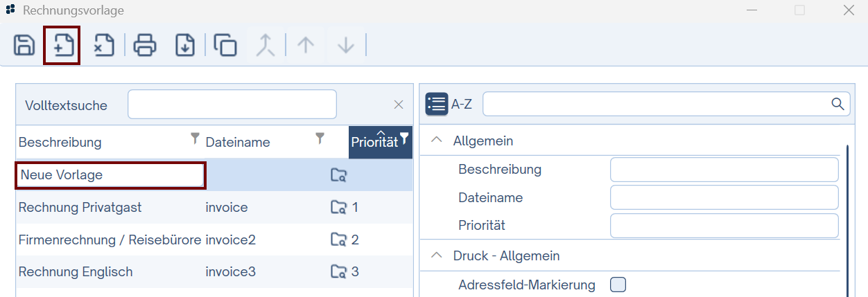Click the printer icon
Image resolution: width=868 pixels, height=297 pixels.
pos(145,46)
